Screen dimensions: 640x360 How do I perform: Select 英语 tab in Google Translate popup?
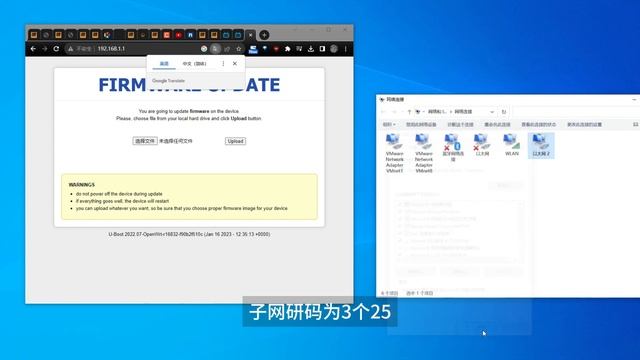pyautogui.click(x=164, y=64)
